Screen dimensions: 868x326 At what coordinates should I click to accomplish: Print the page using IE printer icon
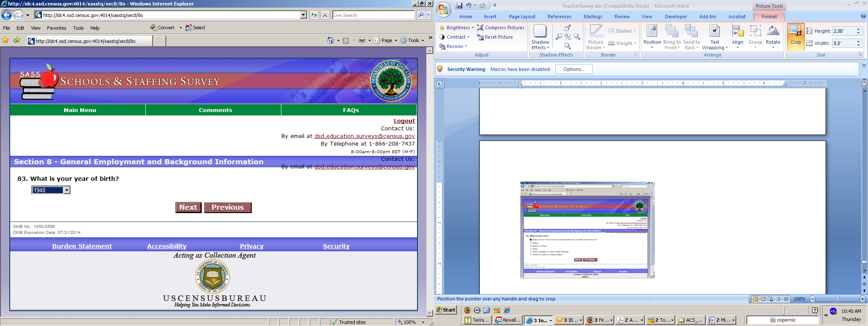pyautogui.click(x=362, y=40)
